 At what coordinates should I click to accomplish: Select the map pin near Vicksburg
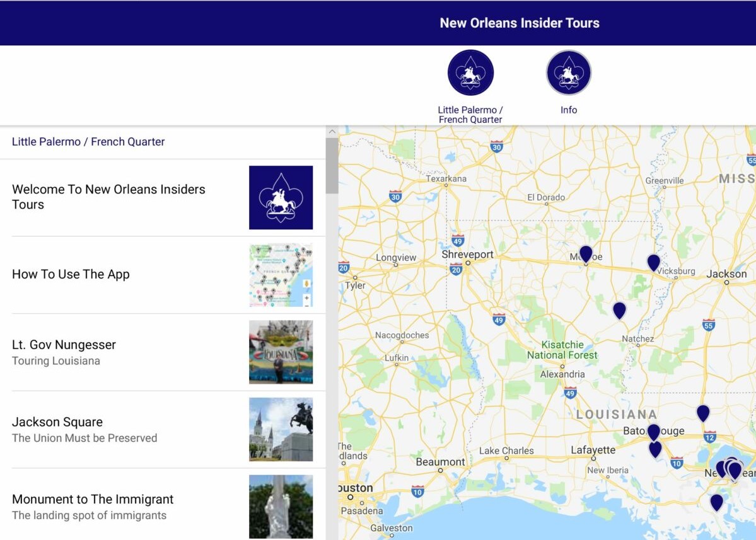click(x=653, y=261)
